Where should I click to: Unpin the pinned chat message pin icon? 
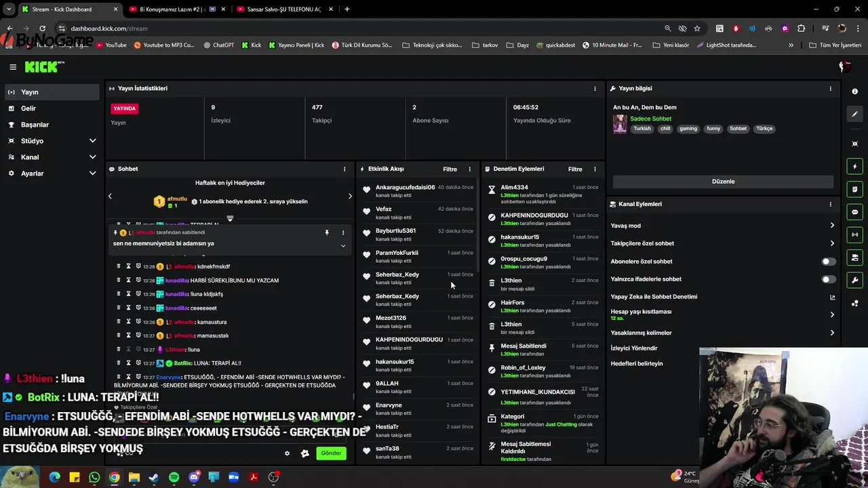point(327,232)
